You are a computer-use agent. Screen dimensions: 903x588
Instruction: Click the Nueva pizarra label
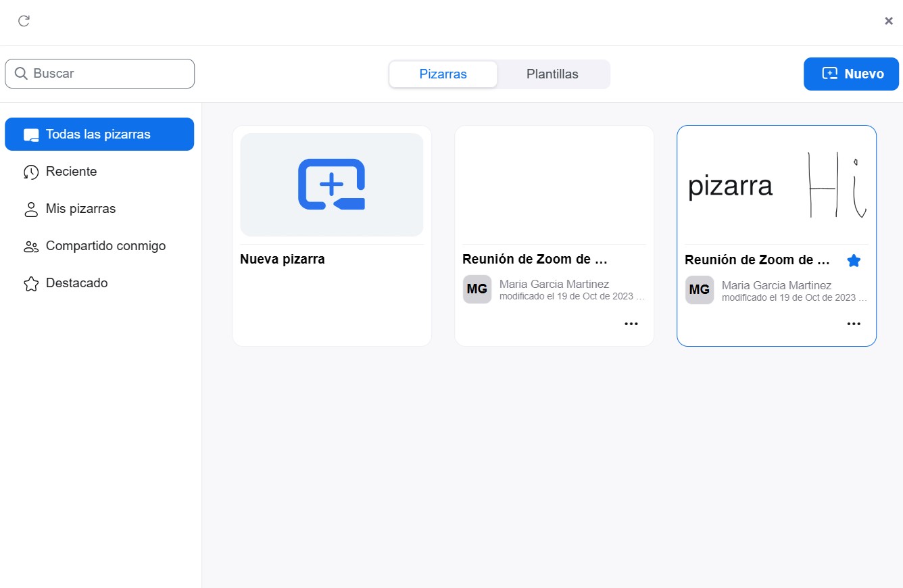click(x=283, y=260)
